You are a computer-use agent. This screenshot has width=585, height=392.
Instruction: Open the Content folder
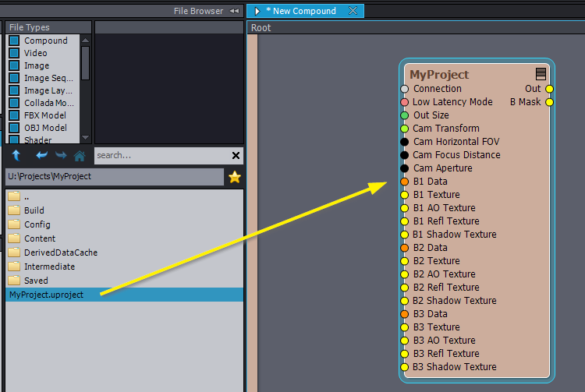point(39,238)
